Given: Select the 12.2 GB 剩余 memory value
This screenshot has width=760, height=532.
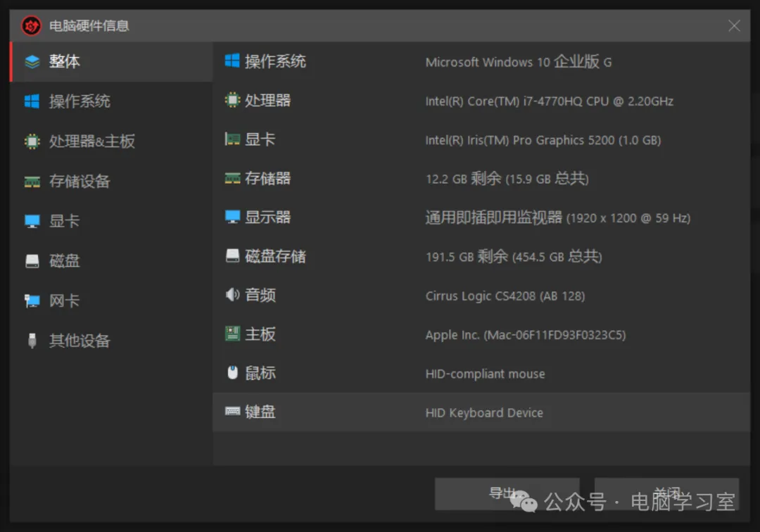Looking at the screenshot, I should tap(507, 179).
